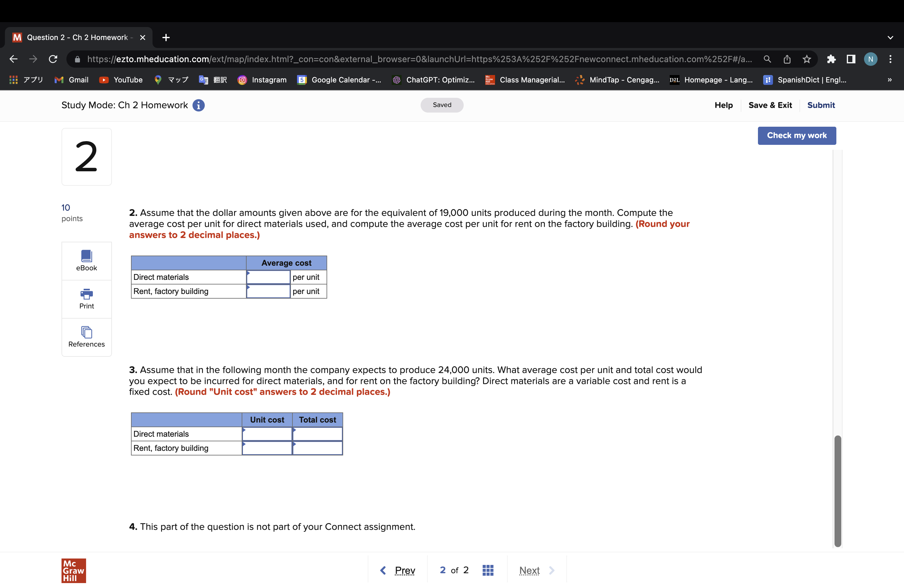Select Help in the top menu
Image resolution: width=904 pixels, height=588 pixels.
pos(723,105)
